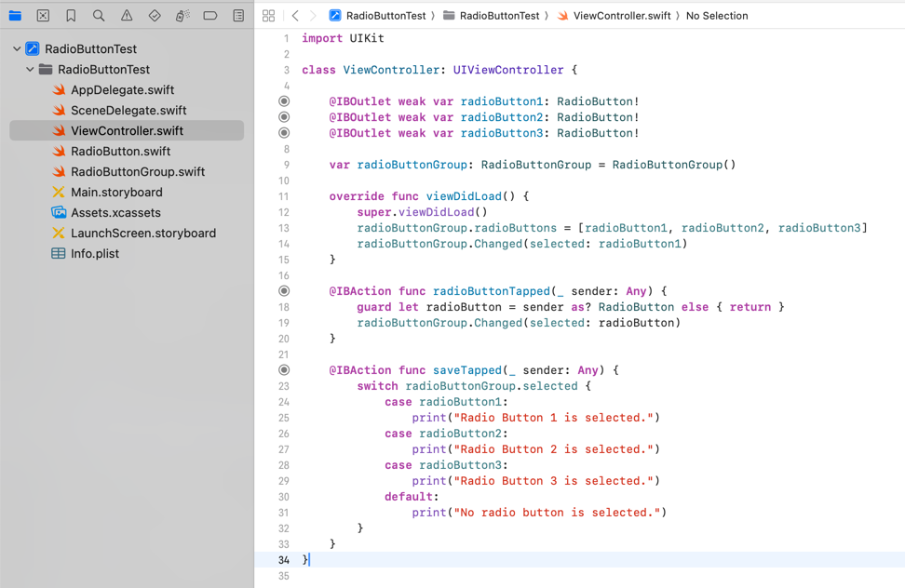The image size is (905, 588).
Task: Show the Breakpoint navigator
Action: point(210,16)
